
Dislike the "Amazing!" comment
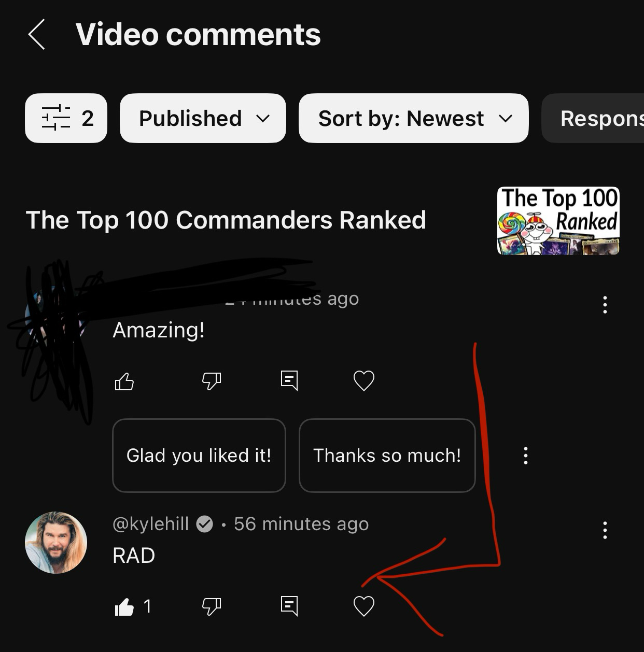coord(212,381)
